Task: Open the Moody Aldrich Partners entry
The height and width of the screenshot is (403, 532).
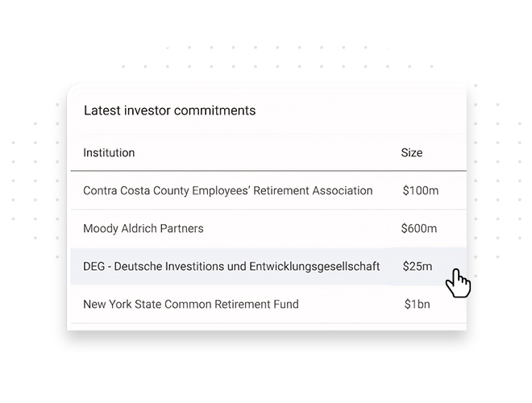Action: 143,229
